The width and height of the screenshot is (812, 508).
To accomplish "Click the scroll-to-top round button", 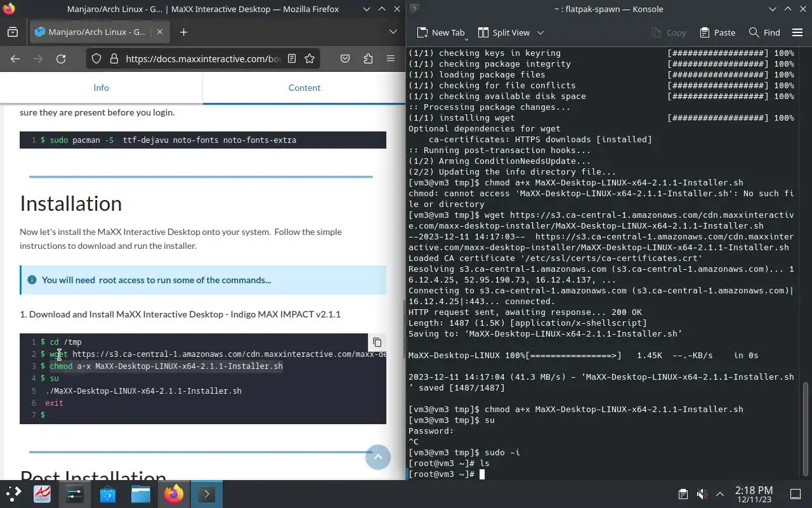I will coord(378,457).
